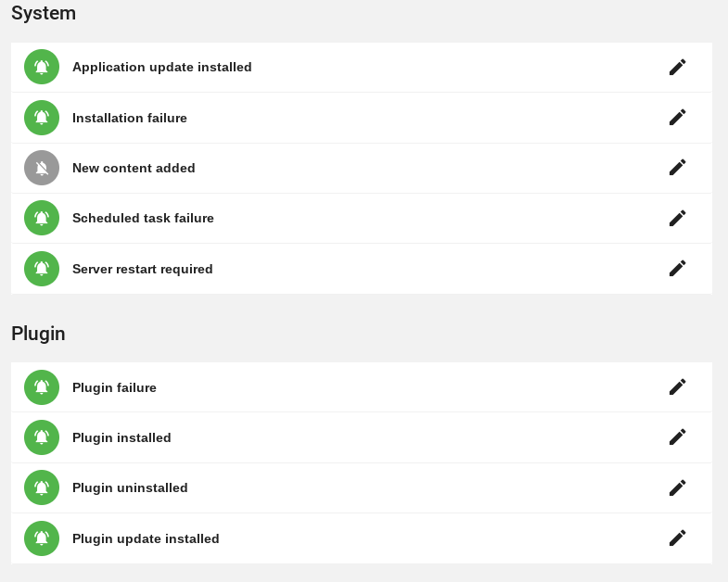Open the Installation failure row label
Screen dimensions: 728x582
tap(130, 118)
